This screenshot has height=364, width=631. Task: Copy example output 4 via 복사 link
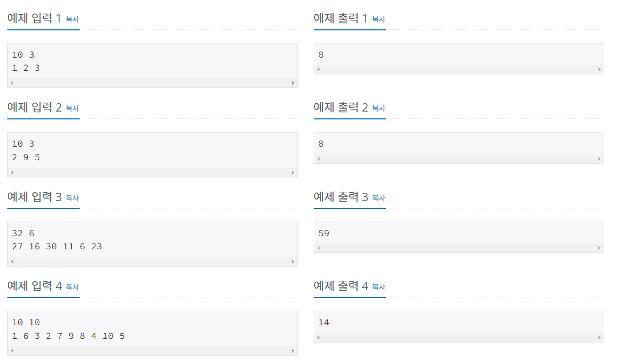pos(379,287)
